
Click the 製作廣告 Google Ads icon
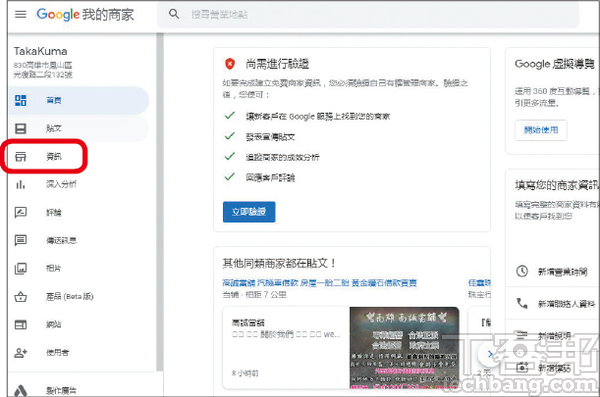21,390
